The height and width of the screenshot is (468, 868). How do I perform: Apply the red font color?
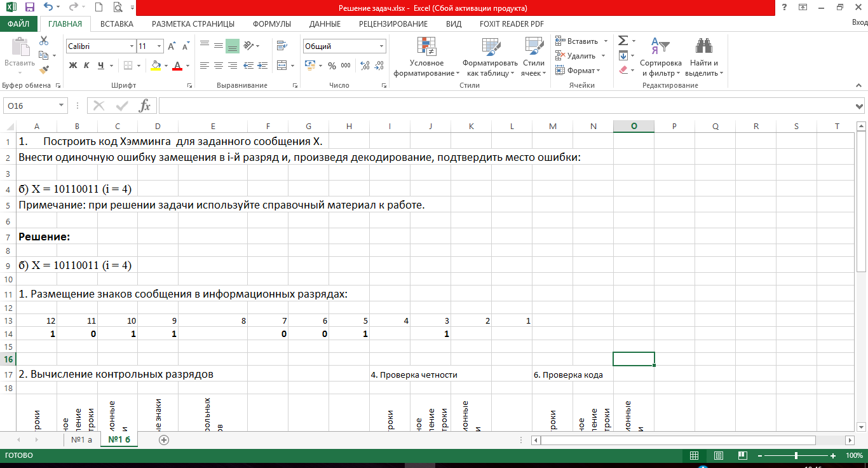tap(177, 65)
